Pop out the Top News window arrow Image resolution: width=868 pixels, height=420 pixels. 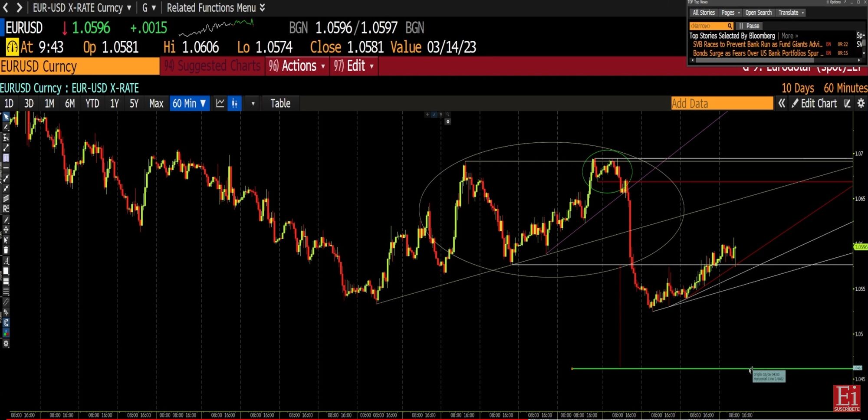845,2
